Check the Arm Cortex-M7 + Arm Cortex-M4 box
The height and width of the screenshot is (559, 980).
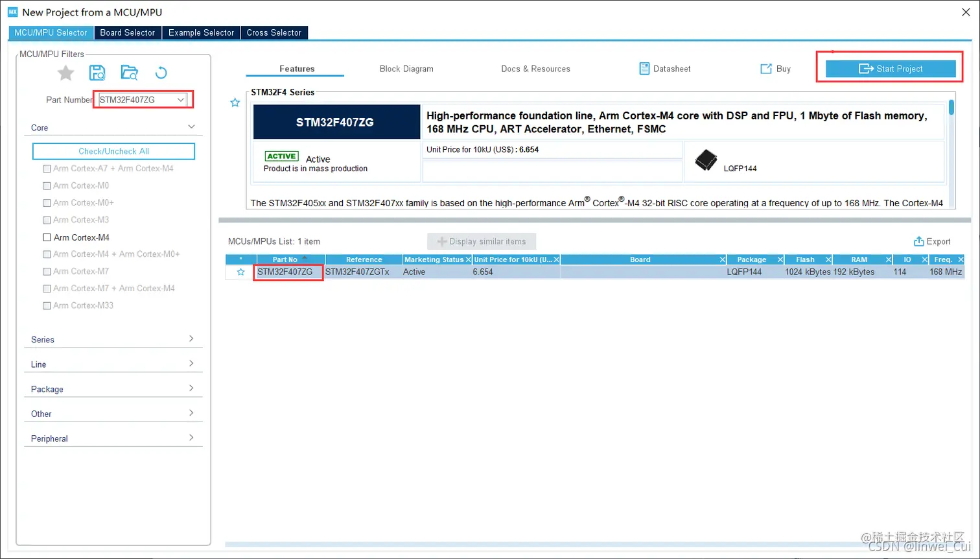click(x=47, y=289)
